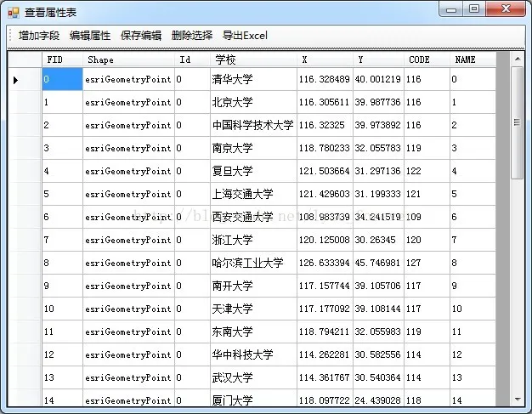Image resolution: width=532 pixels, height=414 pixels.
Task: Select the Shape cell in 浙江大学 row
Action: [x=128, y=240]
